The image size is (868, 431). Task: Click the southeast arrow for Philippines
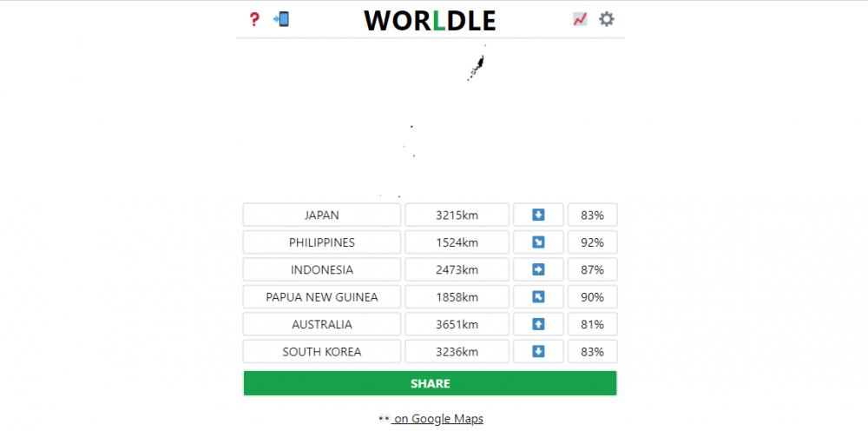(x=538, y=242)
